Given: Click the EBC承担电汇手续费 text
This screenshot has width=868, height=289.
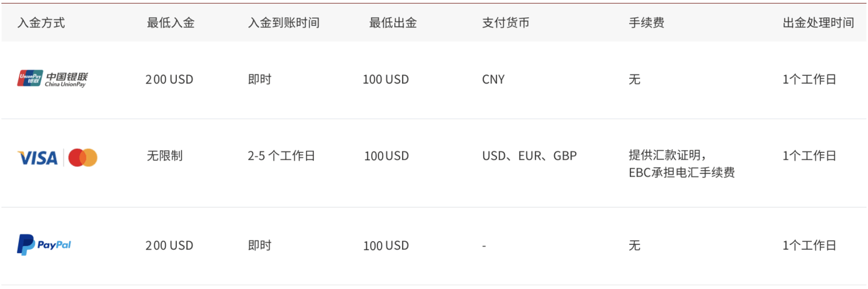Looking at the screenshot, I should coord(682,172).
